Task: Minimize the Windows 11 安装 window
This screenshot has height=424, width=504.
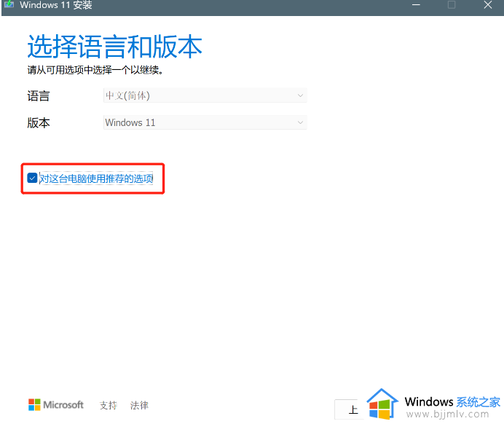Action: pyautogui.click(x=417, y=5)
